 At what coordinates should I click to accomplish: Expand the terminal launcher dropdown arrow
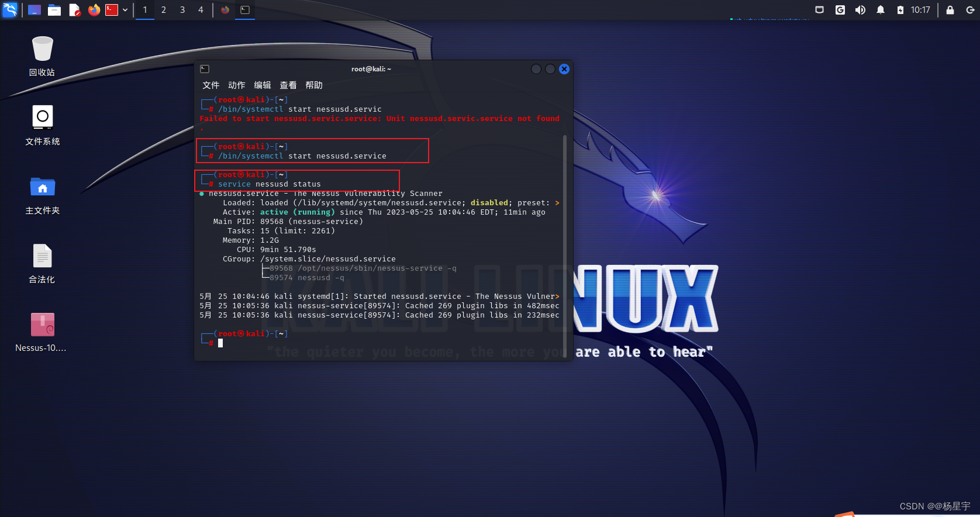point(125,10)
